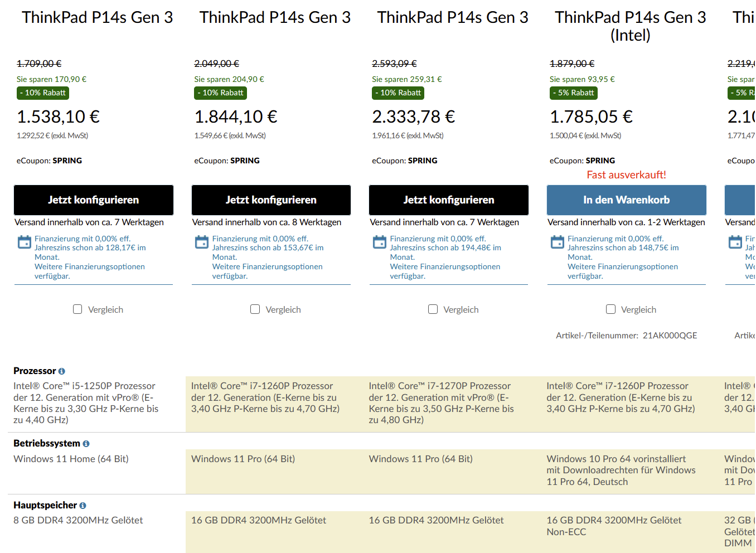Check Vergleich for the 1.538,10 € model
Image resolution: width=756 pixels, height=553 pixels.
coord(77,309)
